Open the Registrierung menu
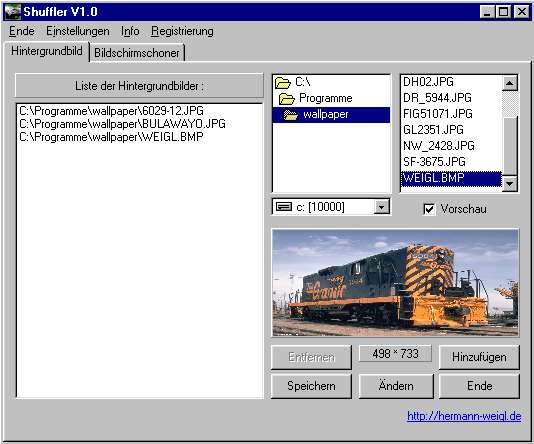Viewport: 534px width, 444px height. pyautogui.click(x=182, y=31)
